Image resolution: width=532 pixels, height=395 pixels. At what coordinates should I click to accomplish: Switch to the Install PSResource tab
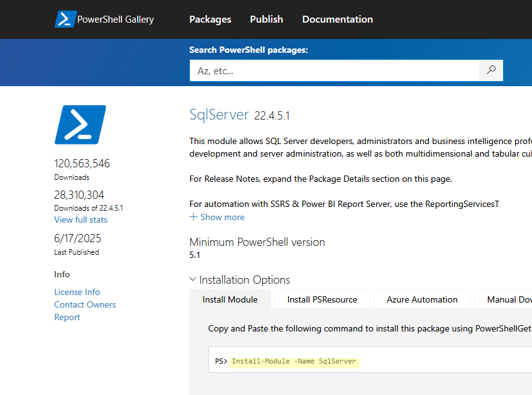[x=321, y=299]
